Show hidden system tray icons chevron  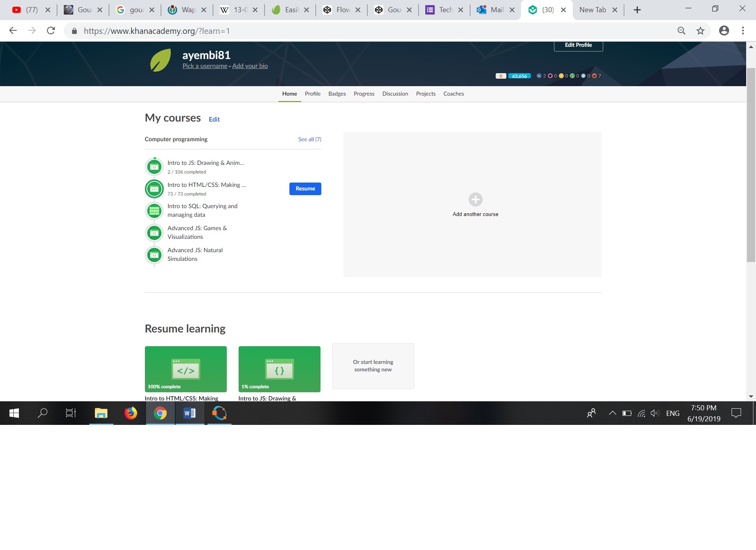coord(612,413)
